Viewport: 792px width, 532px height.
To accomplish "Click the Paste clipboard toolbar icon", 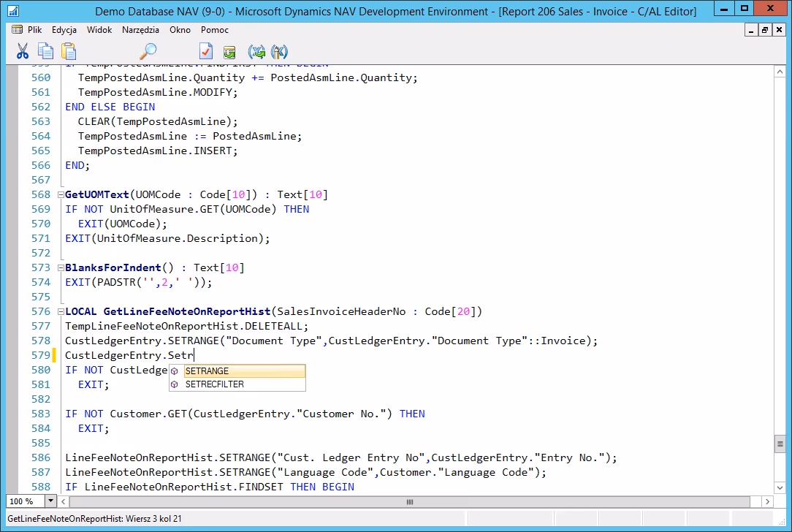I will pos(69,51).
